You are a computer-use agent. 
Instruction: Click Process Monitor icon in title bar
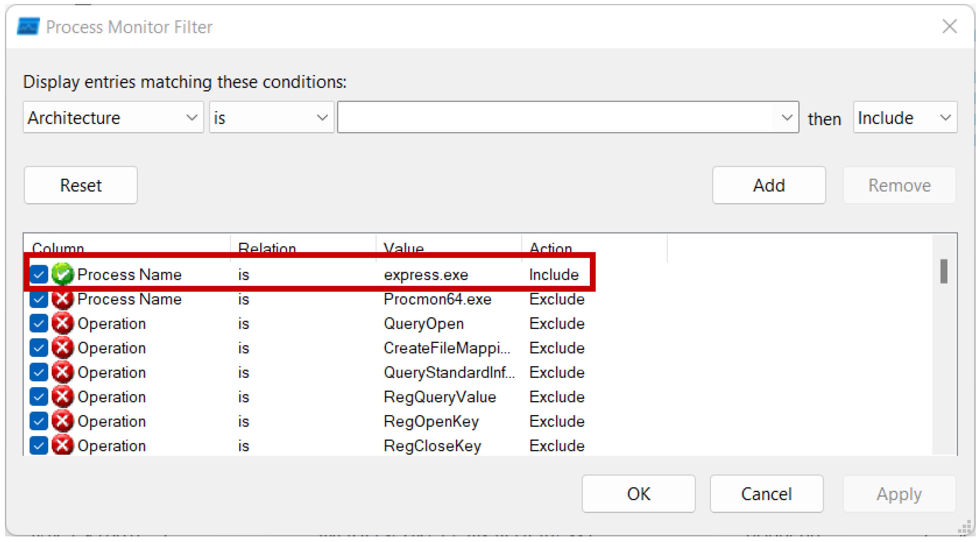[28, 27]
